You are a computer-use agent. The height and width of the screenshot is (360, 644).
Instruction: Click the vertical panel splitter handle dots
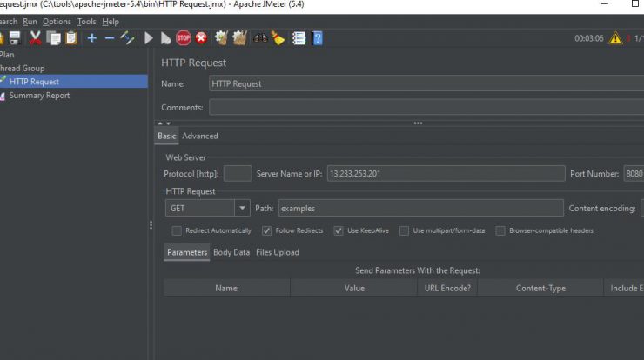coord(151,225)
